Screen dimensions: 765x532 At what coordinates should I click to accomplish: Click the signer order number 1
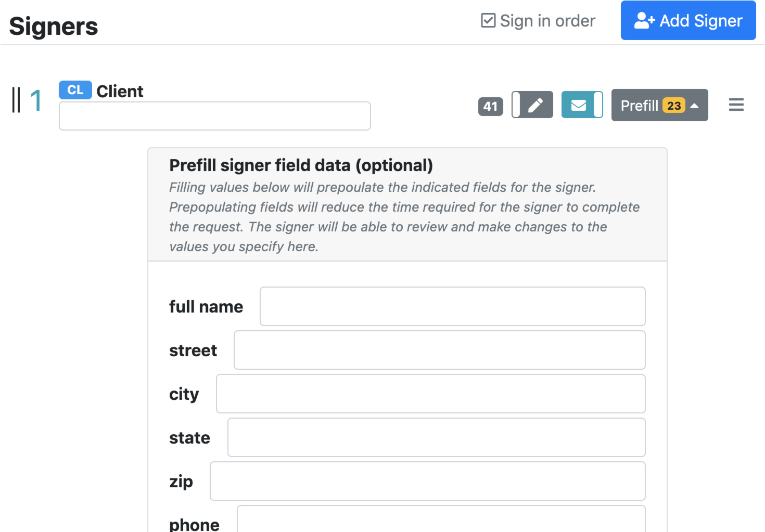tap(35, 100)
